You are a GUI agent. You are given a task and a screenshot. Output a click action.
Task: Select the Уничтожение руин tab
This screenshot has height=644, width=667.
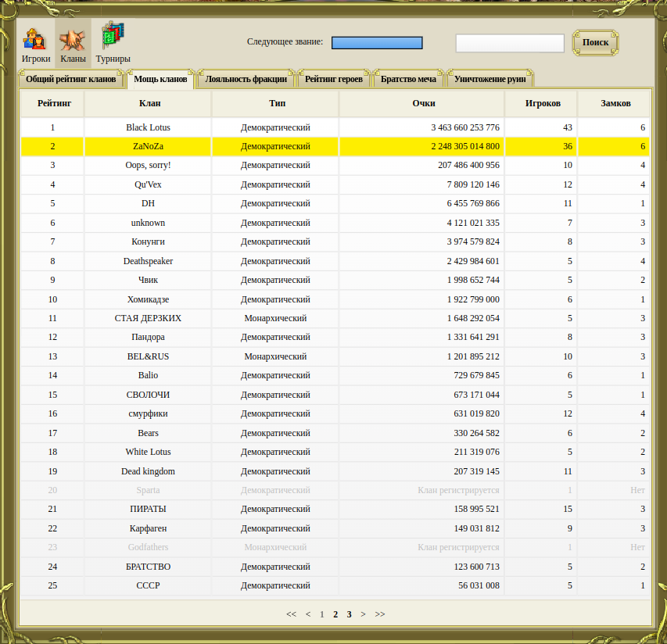pyautogui.click(x=489, y=79)
